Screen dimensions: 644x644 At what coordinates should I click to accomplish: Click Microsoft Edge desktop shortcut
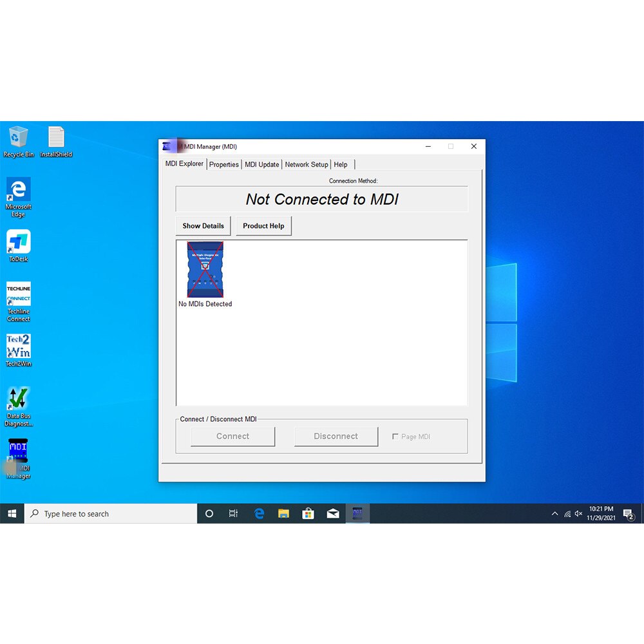click(19, 190)
